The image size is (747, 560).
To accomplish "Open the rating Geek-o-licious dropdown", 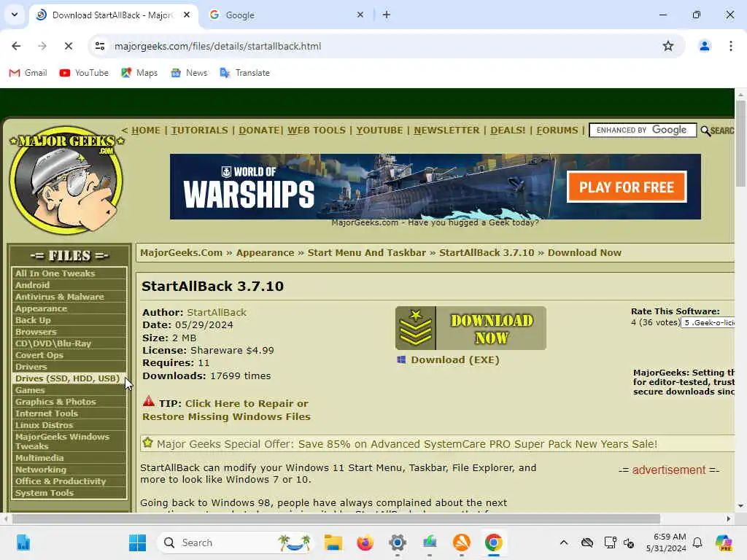I will [708, 322].
